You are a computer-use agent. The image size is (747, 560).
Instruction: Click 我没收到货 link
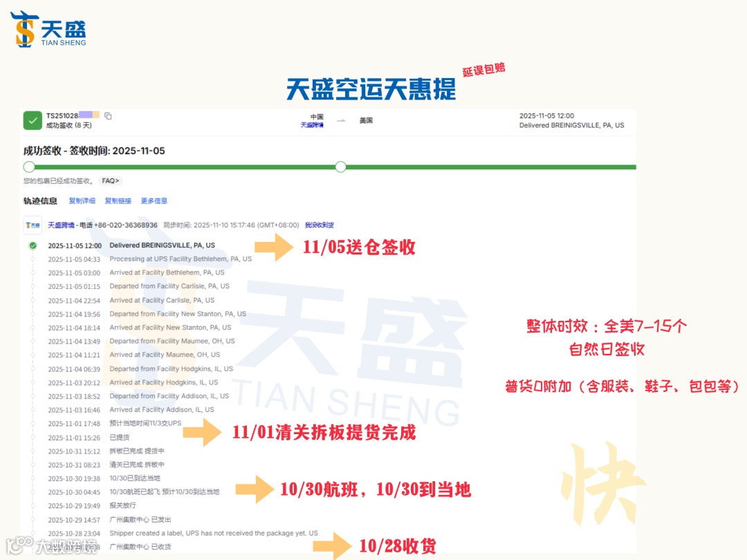pyautogui.click(x=319, y=225)
